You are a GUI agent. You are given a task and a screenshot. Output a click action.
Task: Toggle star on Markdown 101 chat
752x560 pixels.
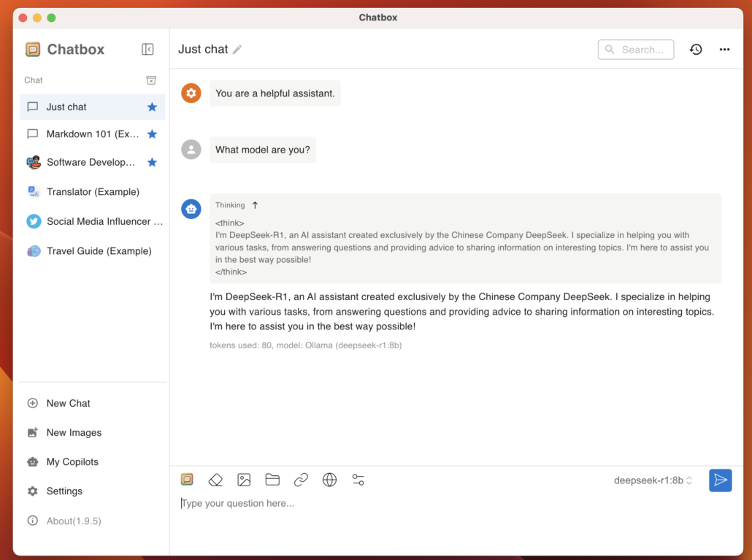pos(152,134)
